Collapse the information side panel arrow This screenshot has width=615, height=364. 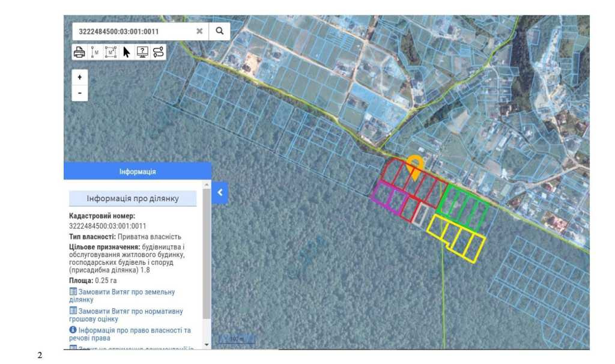click(x=220, y=193)
